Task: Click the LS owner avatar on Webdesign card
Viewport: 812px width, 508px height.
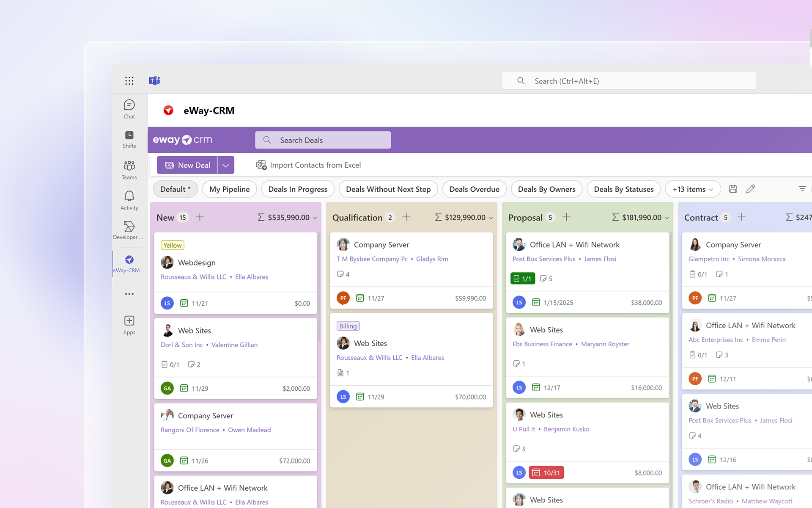Action: (x=167, y=303)
